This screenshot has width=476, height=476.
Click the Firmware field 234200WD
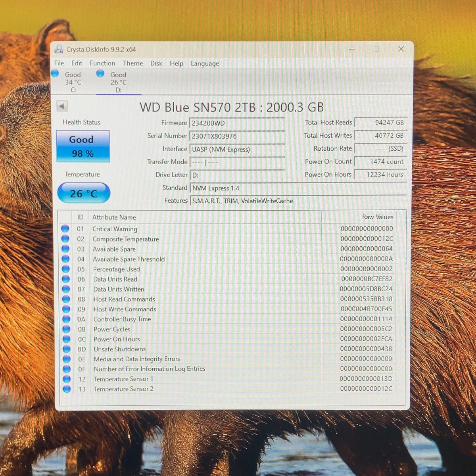click(x=237, y=123)
